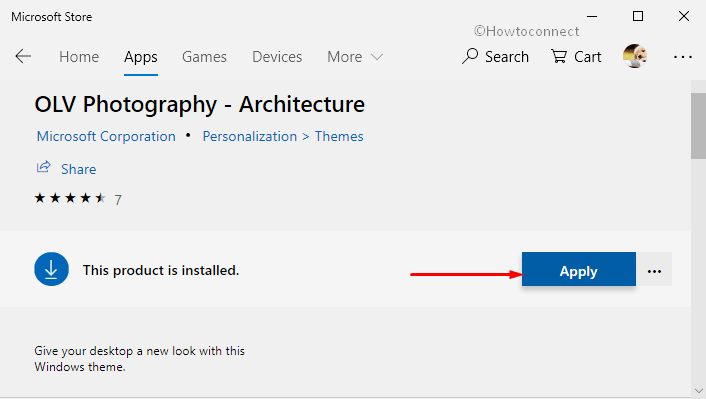Viewport: 706px width, 399px height.
Task: Select the Apps tab
Action: tap(140, 57)
